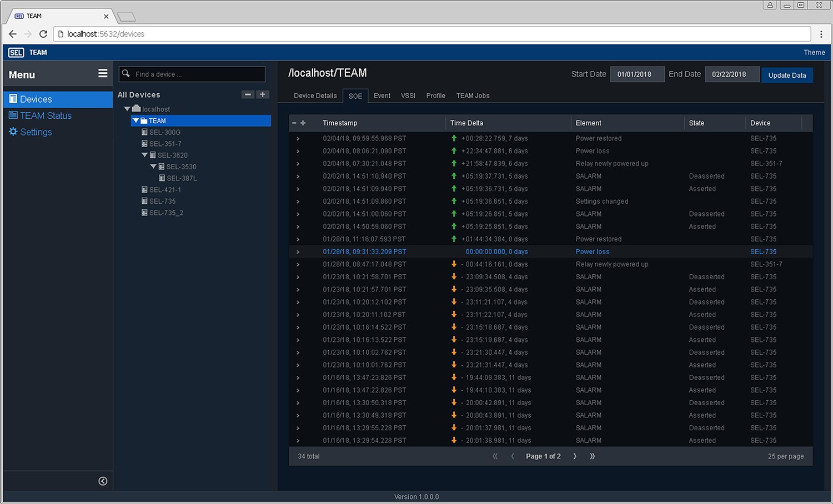Image resolution: width=833 pixels, height=504 pixels.
Task: Sort by the Time Delta column header
Action: point(466,123)
